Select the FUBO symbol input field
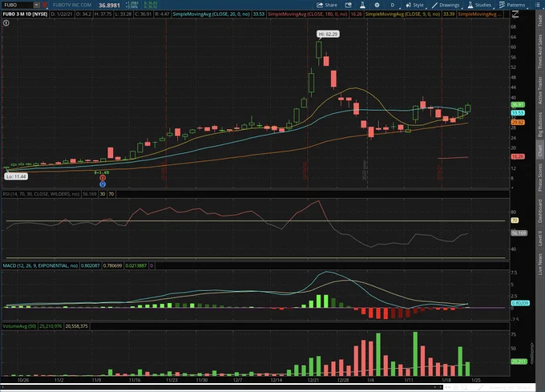This screenshot has width=545, height=392. coord(18,5)
